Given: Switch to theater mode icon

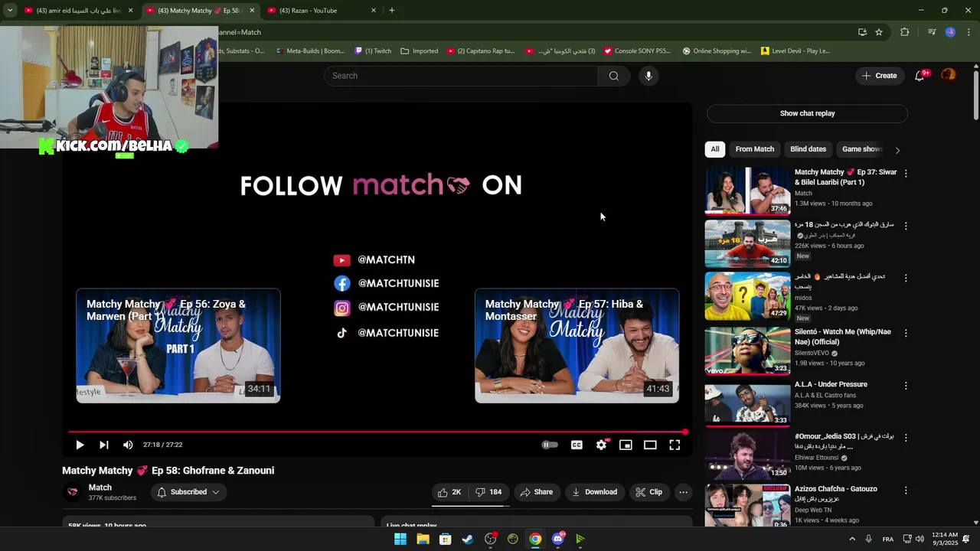Looking at the screenshot, I should [650, 445].
